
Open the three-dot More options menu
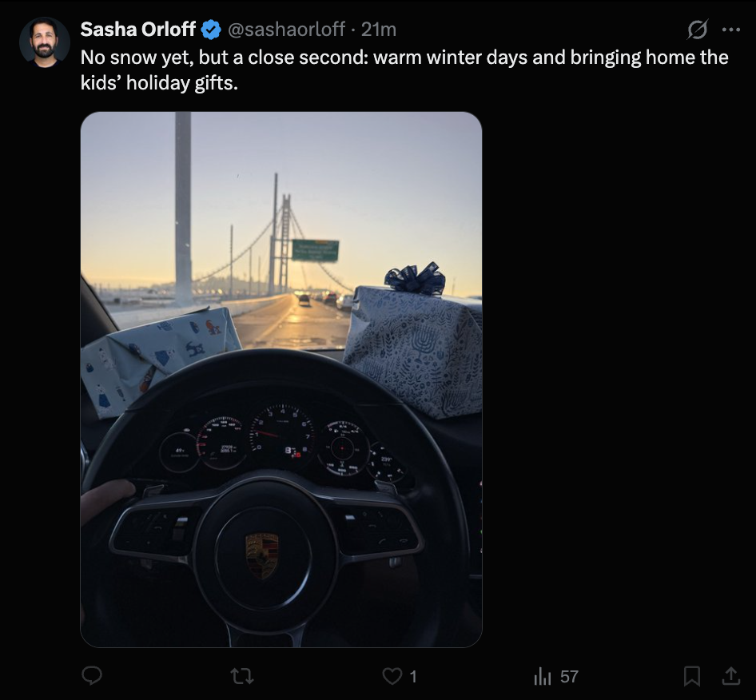[x=730, y=30]
